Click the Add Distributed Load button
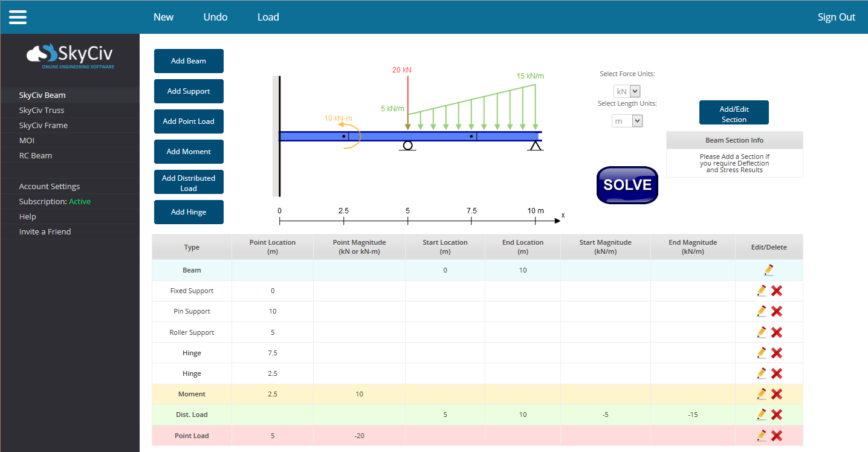This screenshot has width=868, height=452. (x=189, y=182)
